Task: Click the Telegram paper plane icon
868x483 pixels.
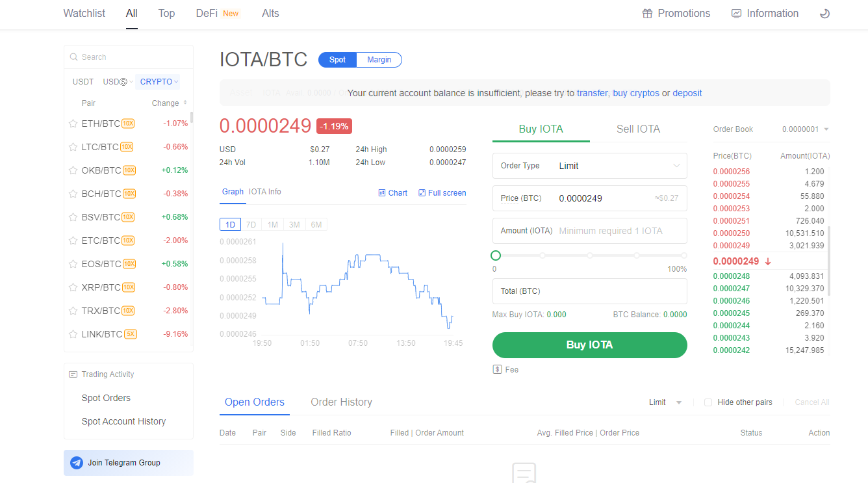Action: tap(77, 463)
